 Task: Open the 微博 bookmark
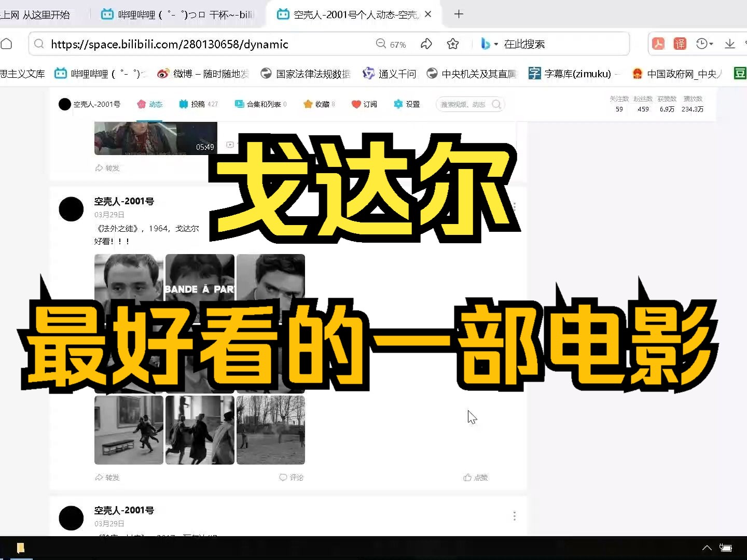pyautogui.click(x=203, y=74)
